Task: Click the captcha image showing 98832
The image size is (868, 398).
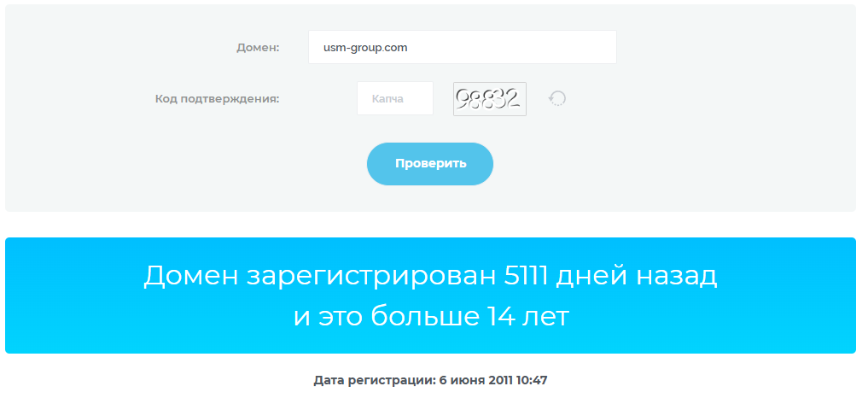Action: coord(490,99)
